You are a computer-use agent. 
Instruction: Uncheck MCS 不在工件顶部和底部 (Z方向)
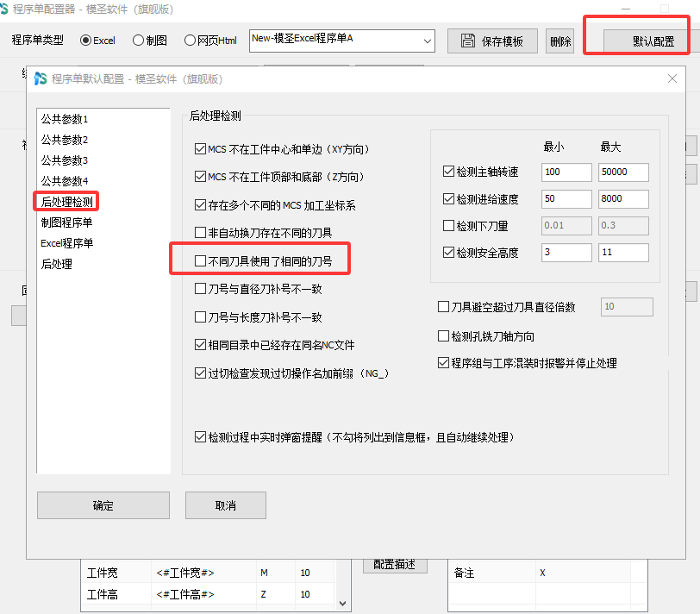[x=200, y=177]
